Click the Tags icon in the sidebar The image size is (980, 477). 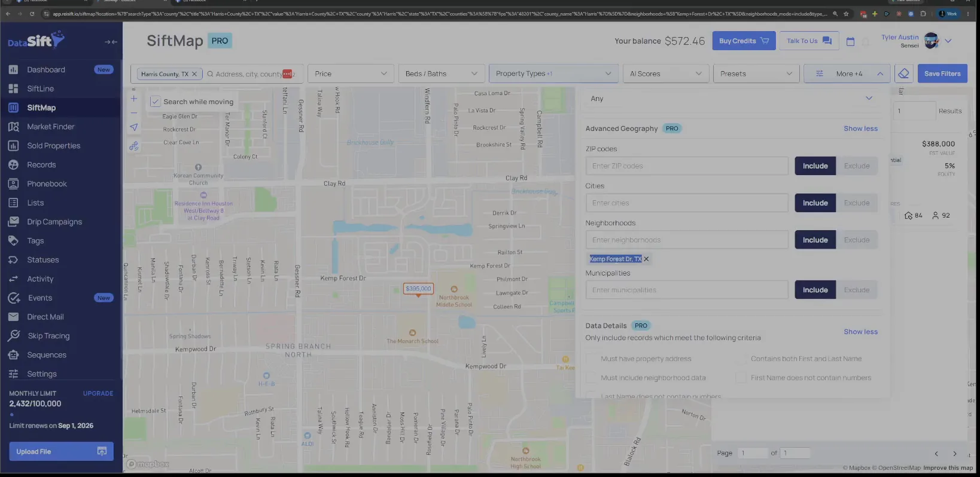13,241
